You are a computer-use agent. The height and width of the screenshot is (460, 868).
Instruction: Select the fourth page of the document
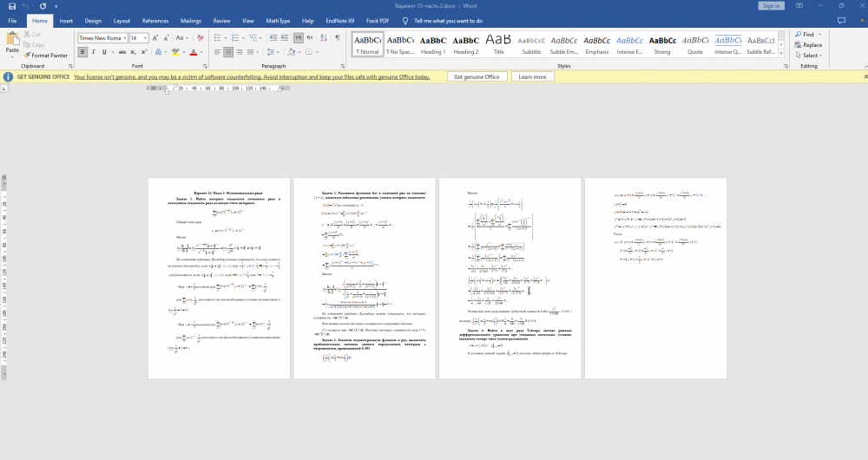[x=655, y=278]
